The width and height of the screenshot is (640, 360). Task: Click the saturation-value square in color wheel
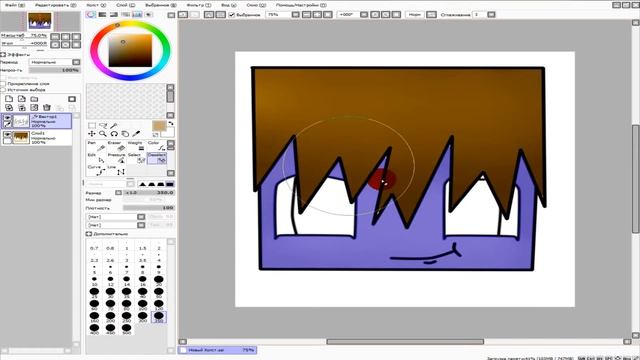pos(130,51)
